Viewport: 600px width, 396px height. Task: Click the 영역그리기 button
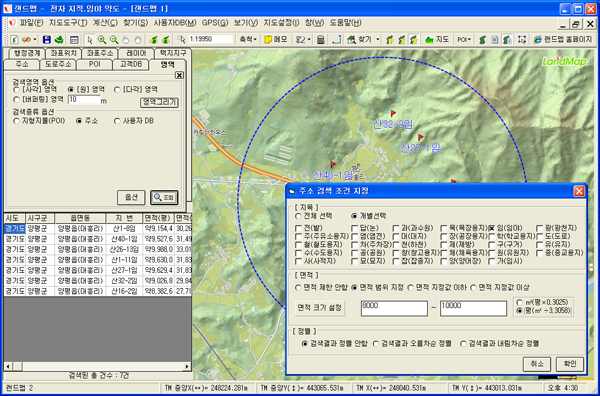click(159, 103)
